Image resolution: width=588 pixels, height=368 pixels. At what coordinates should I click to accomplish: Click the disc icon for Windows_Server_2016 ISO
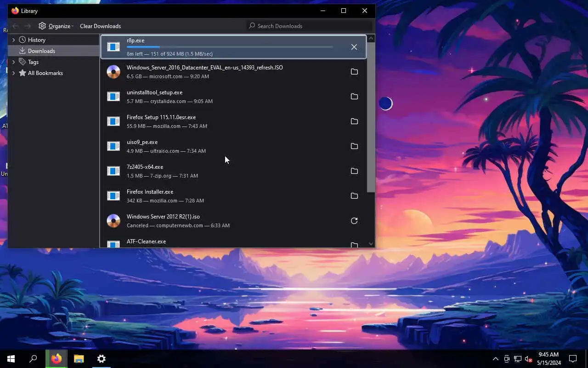click(x=113, y=72)
